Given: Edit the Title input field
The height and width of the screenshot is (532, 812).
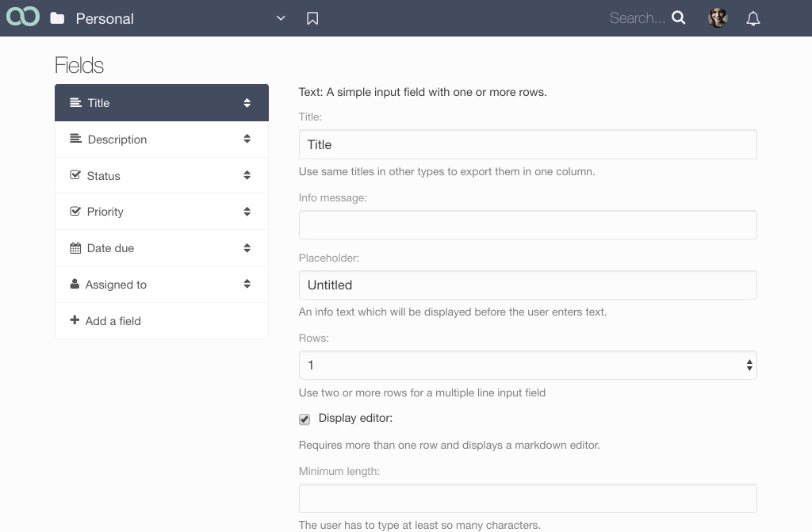Looking at the screenshot, I should tap(527, 144).
